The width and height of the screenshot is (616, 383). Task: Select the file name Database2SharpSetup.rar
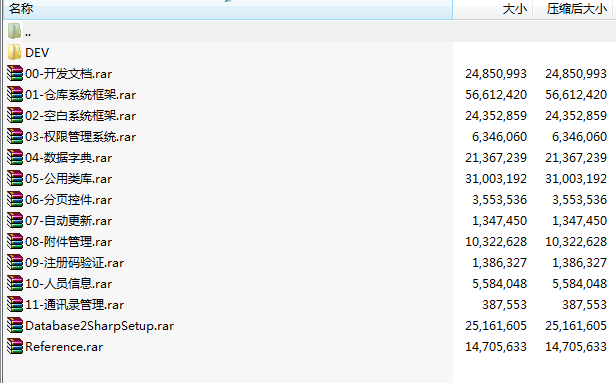(99, 326)
